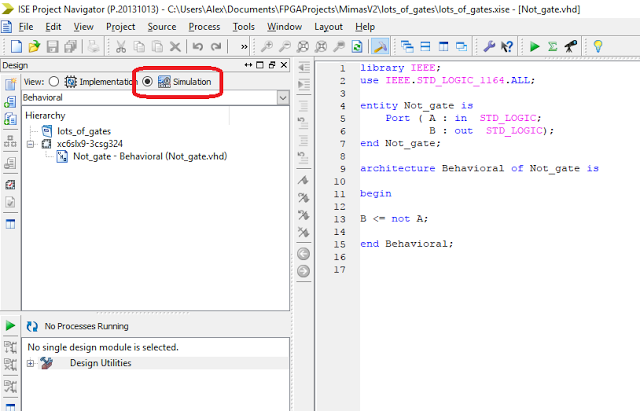Open the Edit menu
The image size is (640, 411).
click(53, 27)
